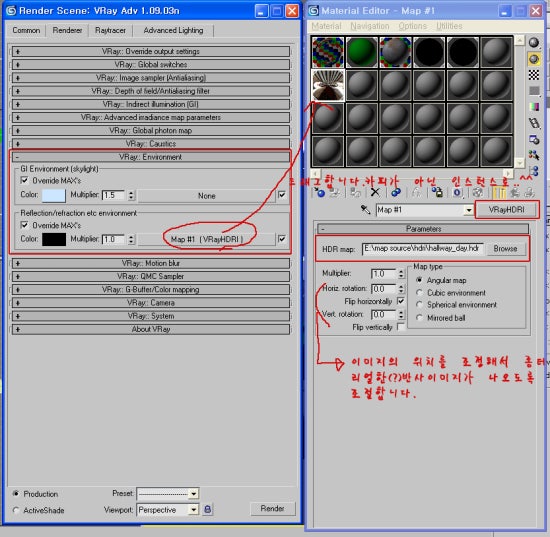The image size is (550, 537).
Task: Click the light blue skylight color swatch
Action: point(54,195)
